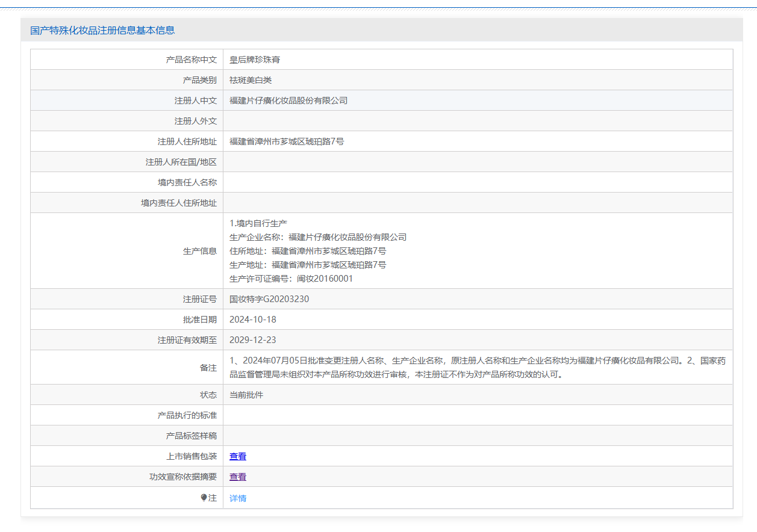Click production license number 闽妆20160001 line
This screenshot has height=532, width=757.
coord(291,279)
